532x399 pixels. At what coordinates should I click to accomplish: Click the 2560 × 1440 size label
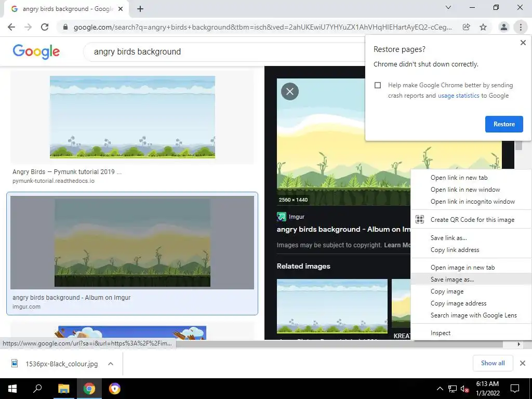293,200
